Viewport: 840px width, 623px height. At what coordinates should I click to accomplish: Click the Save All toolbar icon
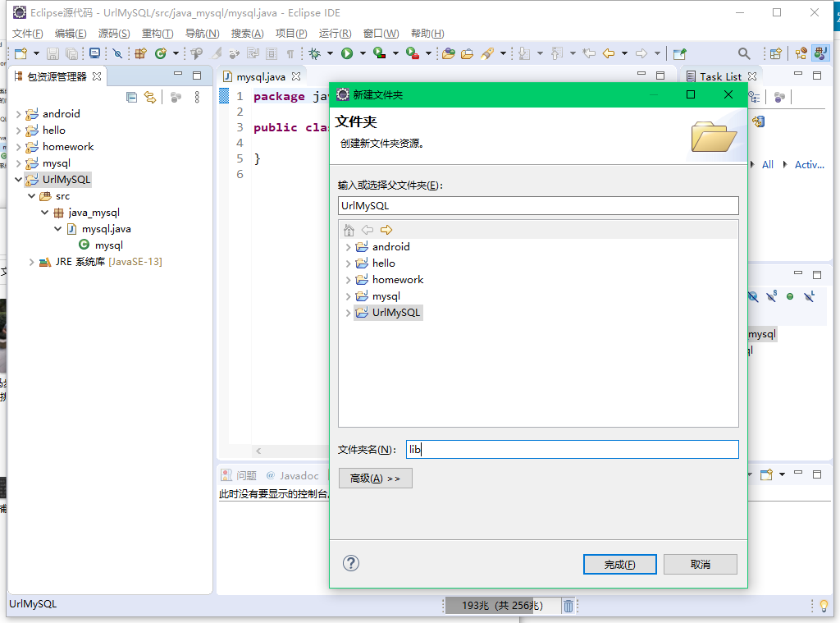[71, 52]
